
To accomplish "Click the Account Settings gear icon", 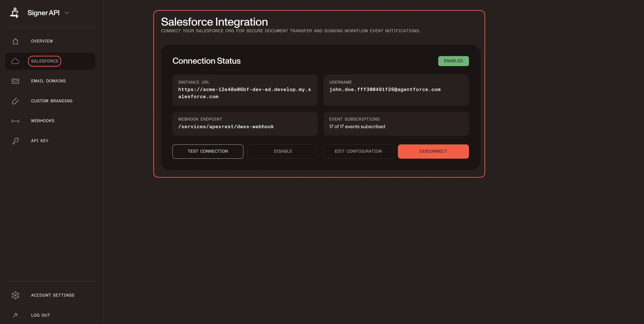I will pos(15,295).
